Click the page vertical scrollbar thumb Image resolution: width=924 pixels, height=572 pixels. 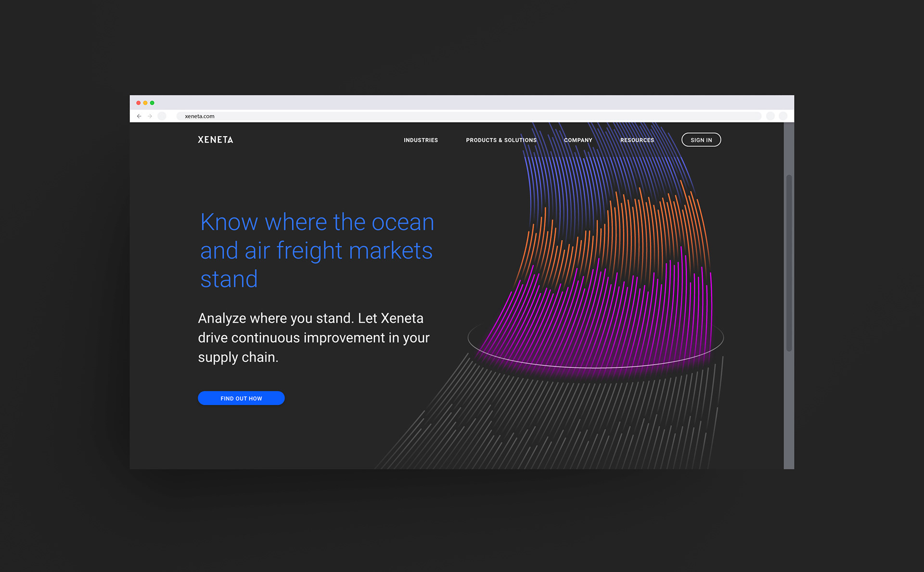point(789,263)
